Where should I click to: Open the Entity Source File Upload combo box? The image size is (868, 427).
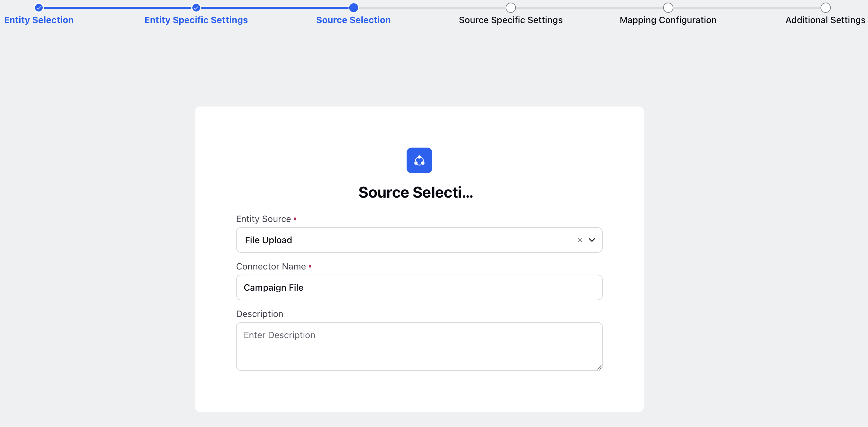(419, 240)
